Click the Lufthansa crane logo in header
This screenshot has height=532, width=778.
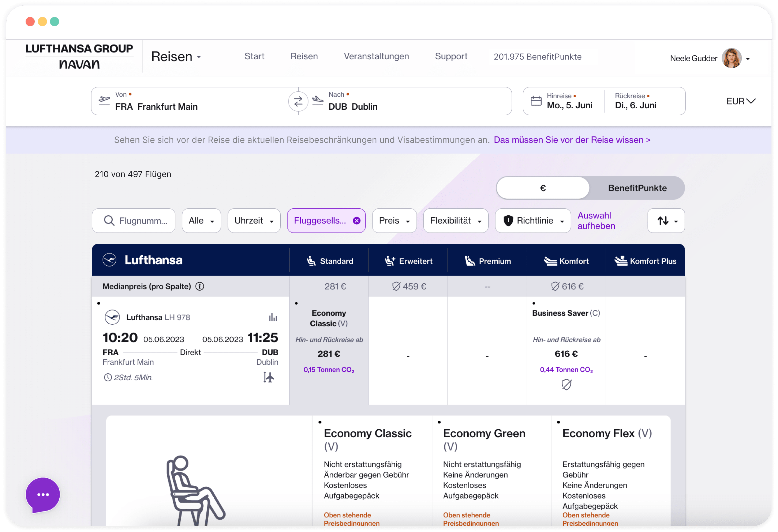click(109, 260)
